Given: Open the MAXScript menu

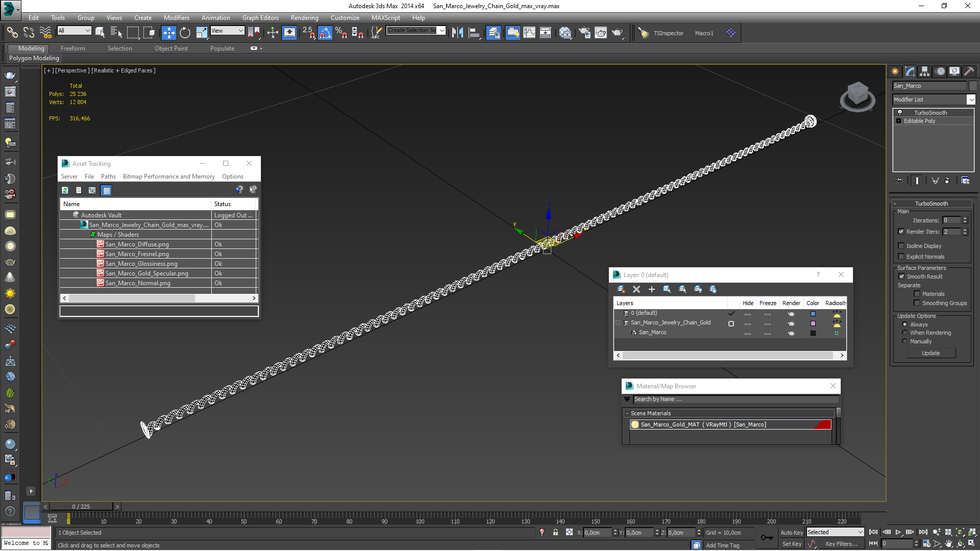Looking at the screenshot, I should click(x=386, y=18).
